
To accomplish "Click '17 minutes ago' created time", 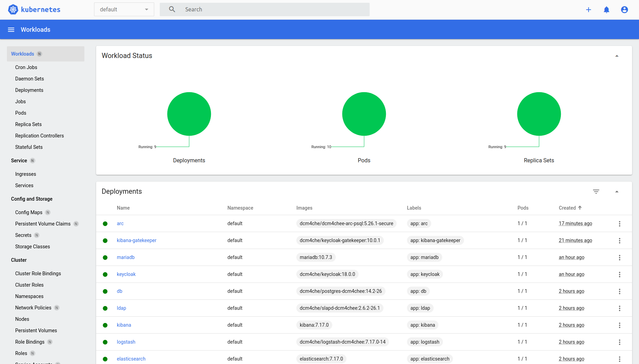I will [x=575, y=223].
